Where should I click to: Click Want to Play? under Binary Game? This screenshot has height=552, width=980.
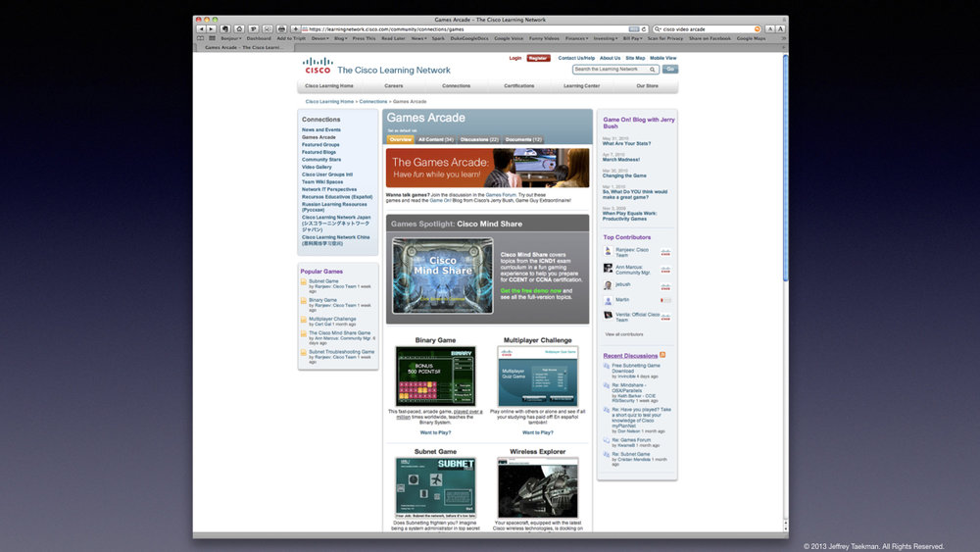click(x=435, y=432)
